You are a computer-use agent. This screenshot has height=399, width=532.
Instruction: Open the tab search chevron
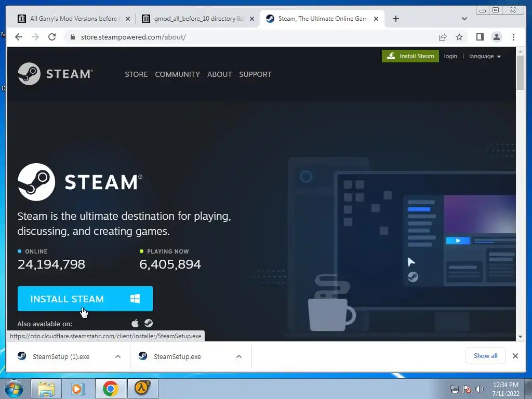click(464, 19)
